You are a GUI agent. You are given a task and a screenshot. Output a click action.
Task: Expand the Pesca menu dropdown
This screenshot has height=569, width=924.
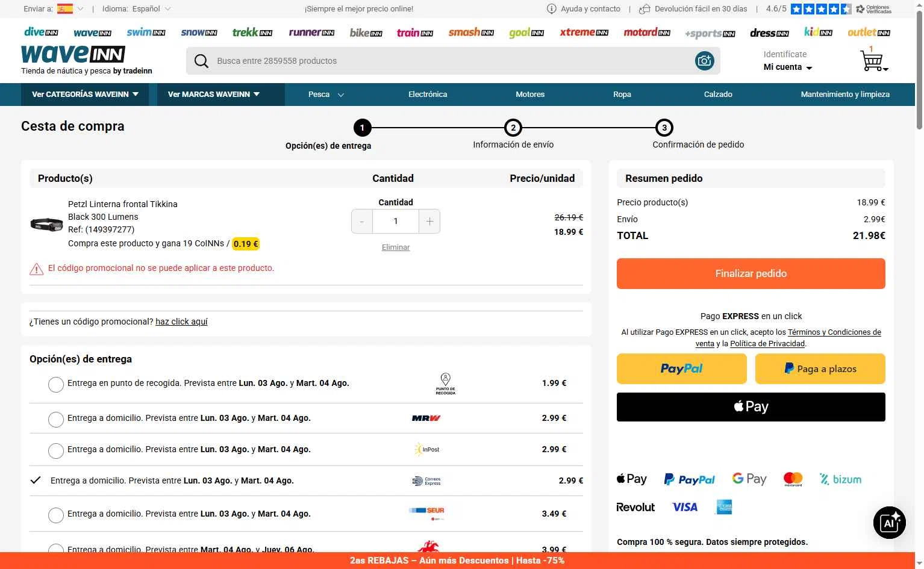tap(326, 95)
